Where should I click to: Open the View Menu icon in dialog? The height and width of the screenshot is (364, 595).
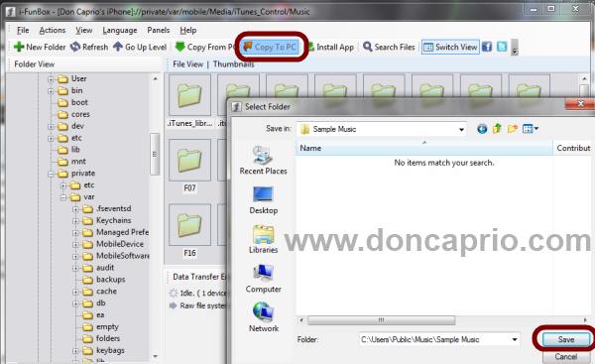(x=531, y=129)
